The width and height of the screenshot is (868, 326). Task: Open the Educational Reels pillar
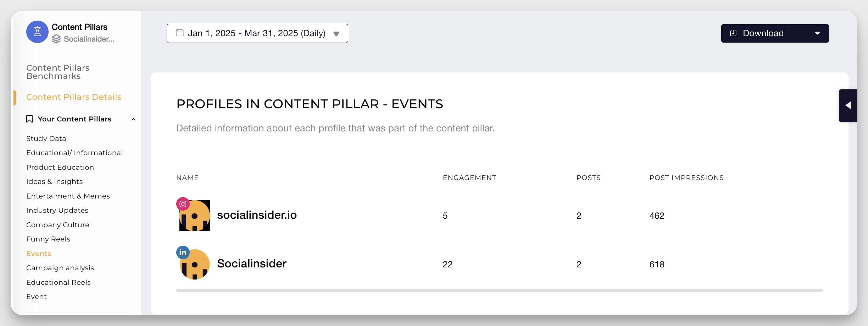tap(59, 282)
